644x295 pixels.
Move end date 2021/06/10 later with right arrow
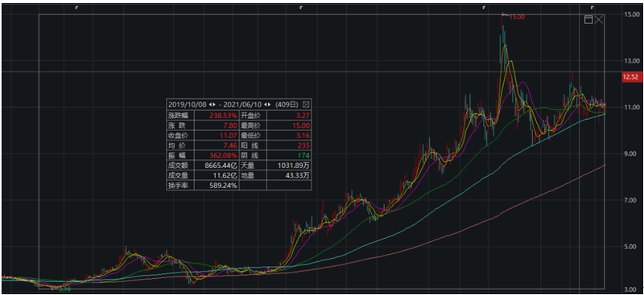(x=269, y=104)
